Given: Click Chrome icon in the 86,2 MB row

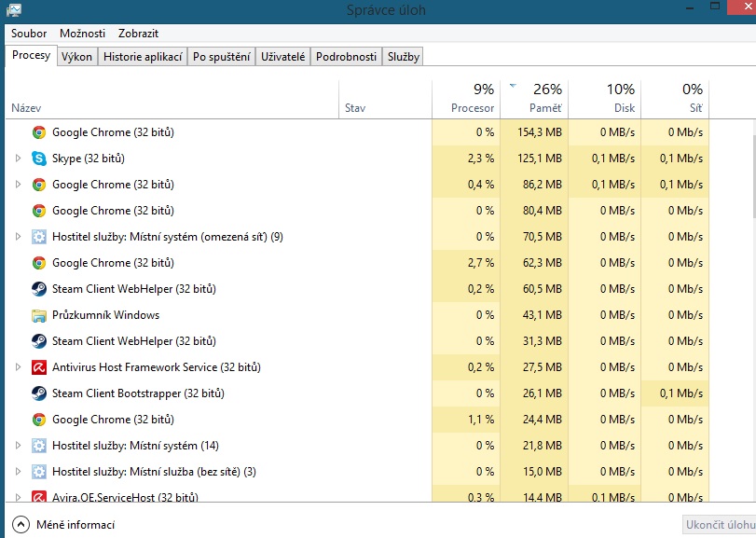Looking at the screenshot, I should (x=39, y=185).
